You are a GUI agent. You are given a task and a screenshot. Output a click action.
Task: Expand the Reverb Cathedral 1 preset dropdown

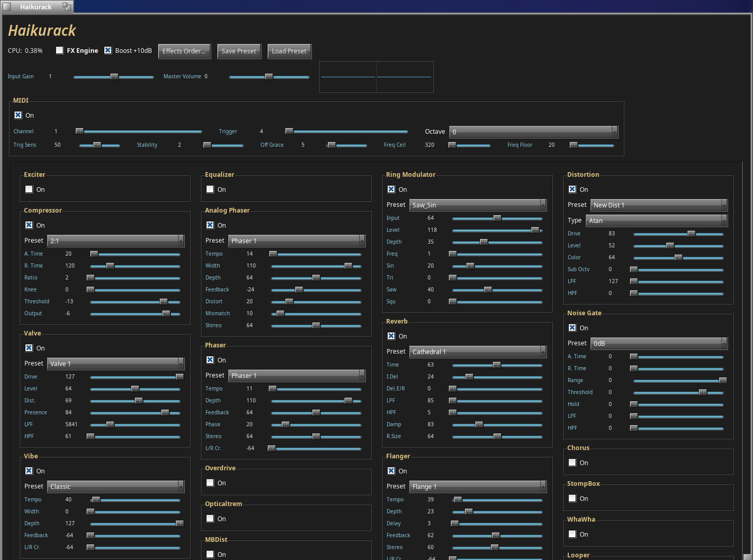pos(478,352)
